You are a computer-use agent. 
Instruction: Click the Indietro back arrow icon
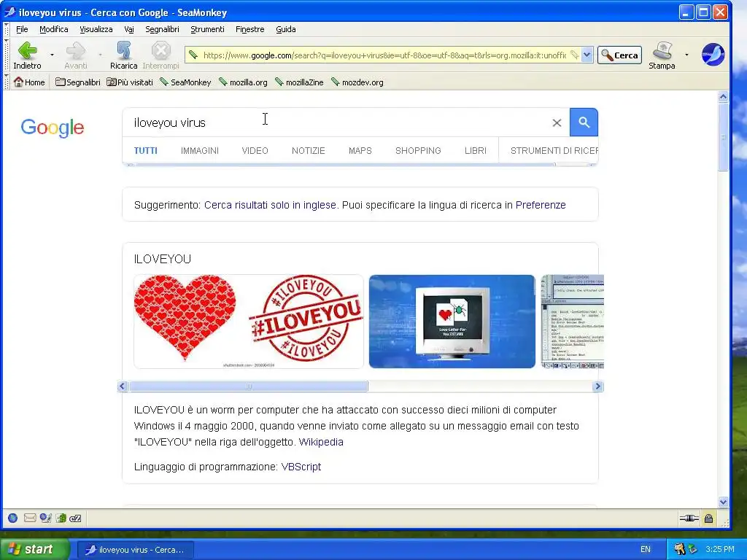(x=27, y=50)
